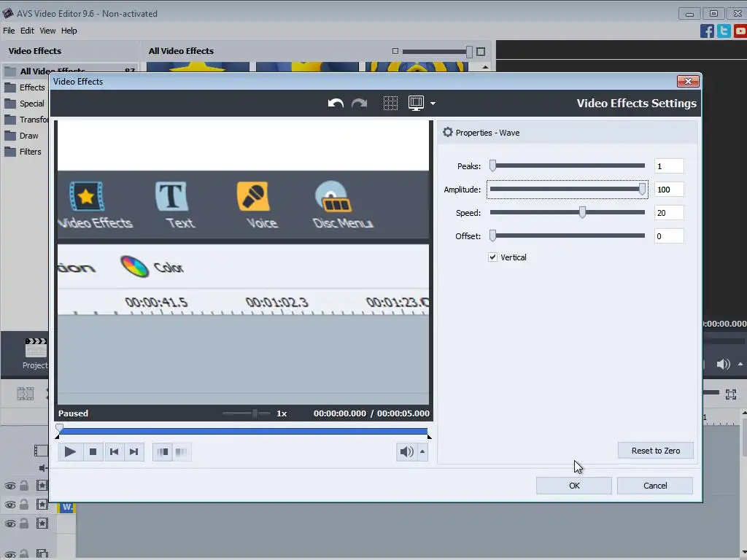Open the View menu
Screen dimensions: 747x560
tap(47, 31)
